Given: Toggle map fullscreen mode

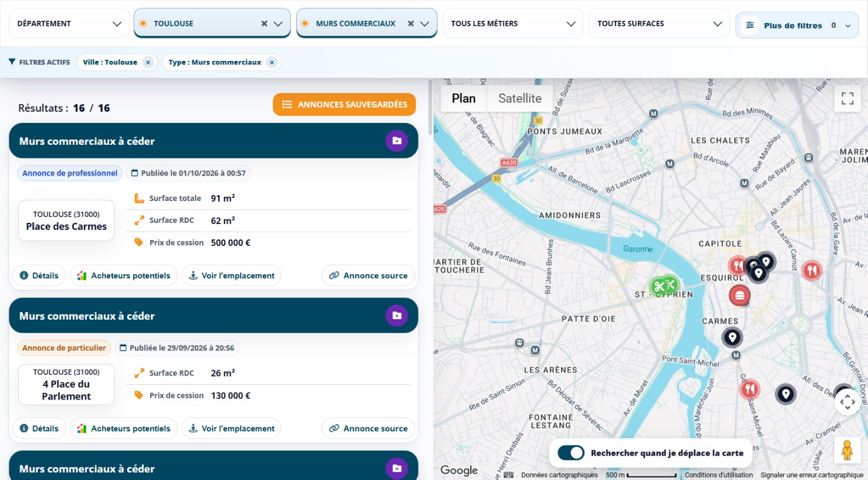Looking at the screenshot, I should [x=847, y=99].
